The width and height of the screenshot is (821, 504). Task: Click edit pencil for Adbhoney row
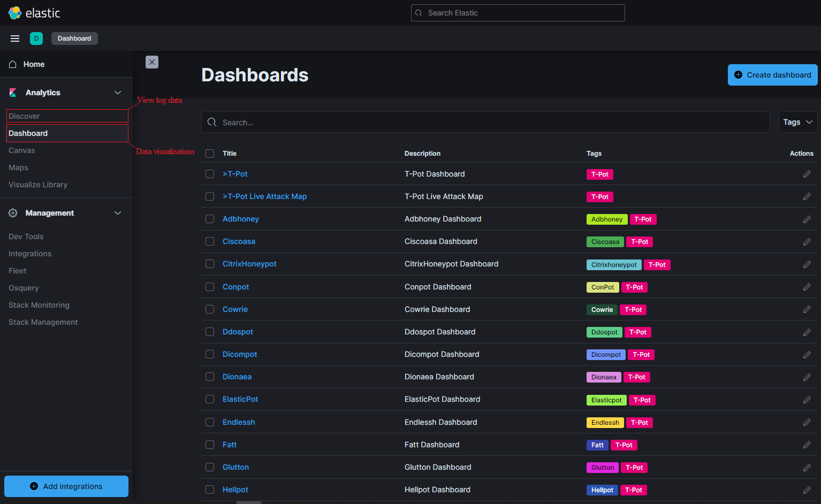(807, 219)
